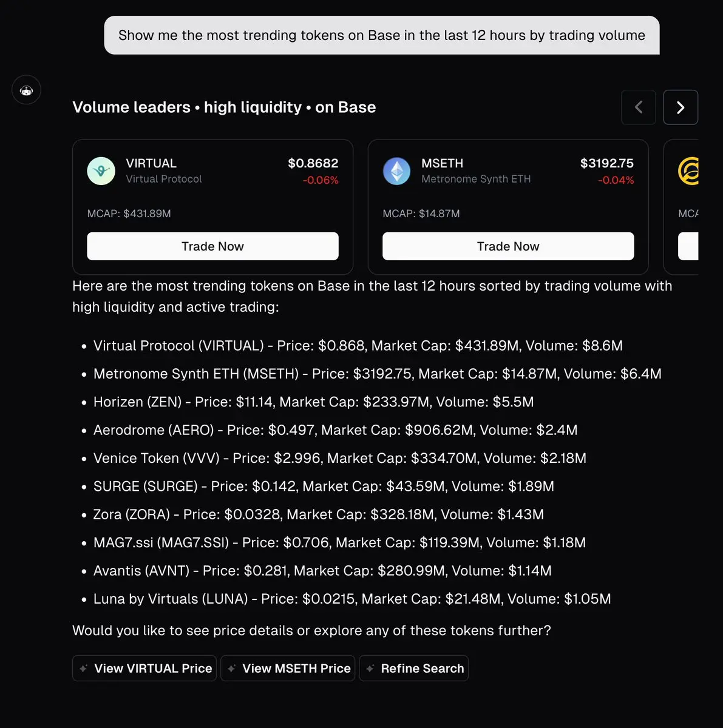This screenshot has height=728, width=723.
Task: Click sparkle icon beside View MSETH Price
Action: (x=231, y=669)
